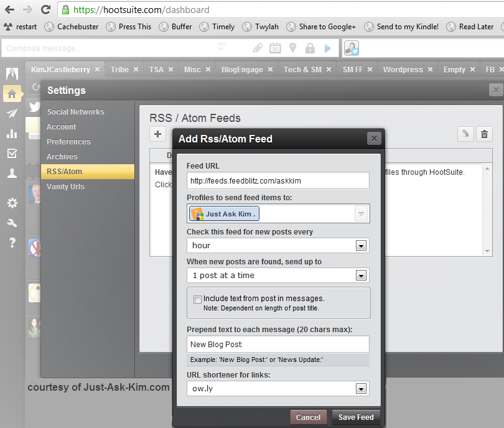Click the Twitter bird stream icon
Image resolution: width=504 pixels, height=428 pixels.
[34, 106]
